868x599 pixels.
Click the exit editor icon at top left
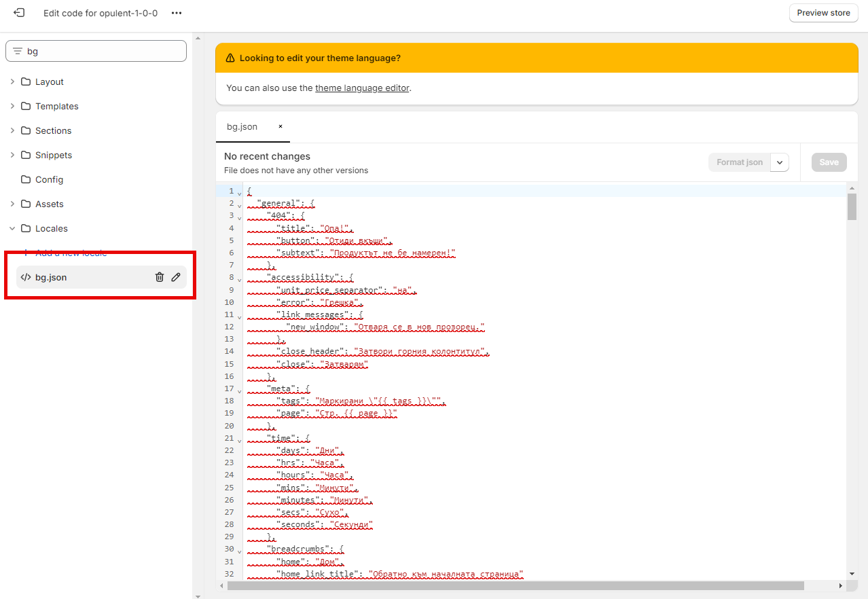pyautogui.click(x=19, y=13)
